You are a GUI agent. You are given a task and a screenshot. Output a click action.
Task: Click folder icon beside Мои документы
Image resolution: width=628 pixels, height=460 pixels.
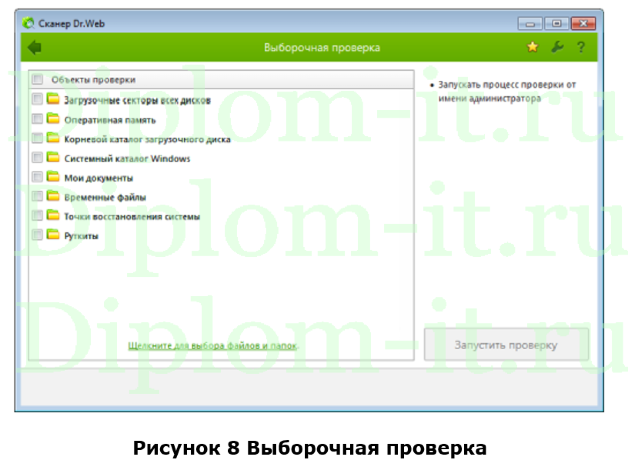(53, 177)
